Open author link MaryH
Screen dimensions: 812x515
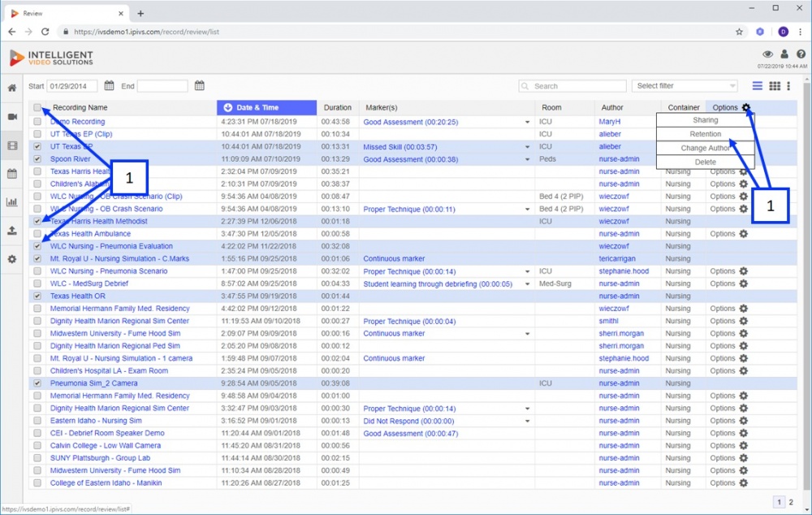coord(610,121)
